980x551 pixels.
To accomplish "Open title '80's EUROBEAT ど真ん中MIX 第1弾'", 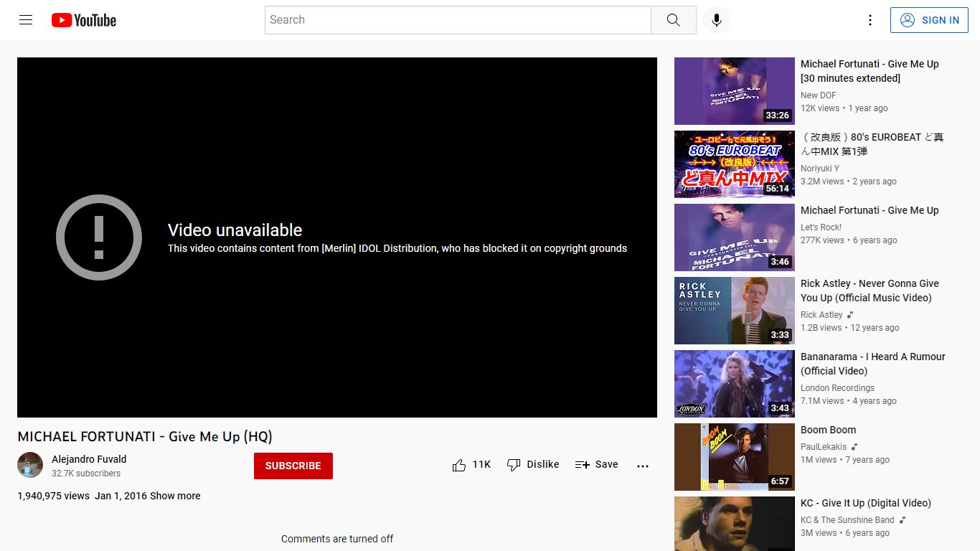I will (872, 144).
